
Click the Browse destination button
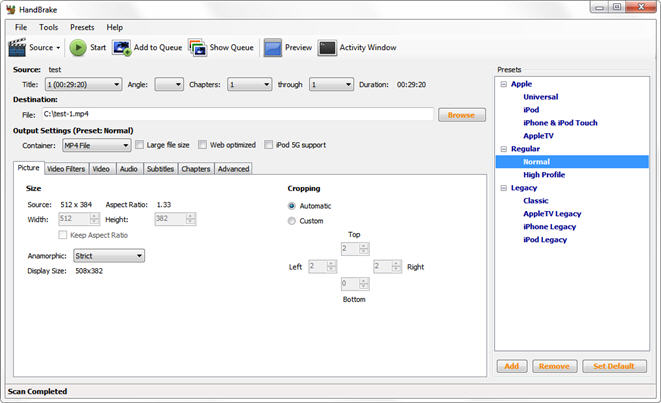(x=461, y=115)
